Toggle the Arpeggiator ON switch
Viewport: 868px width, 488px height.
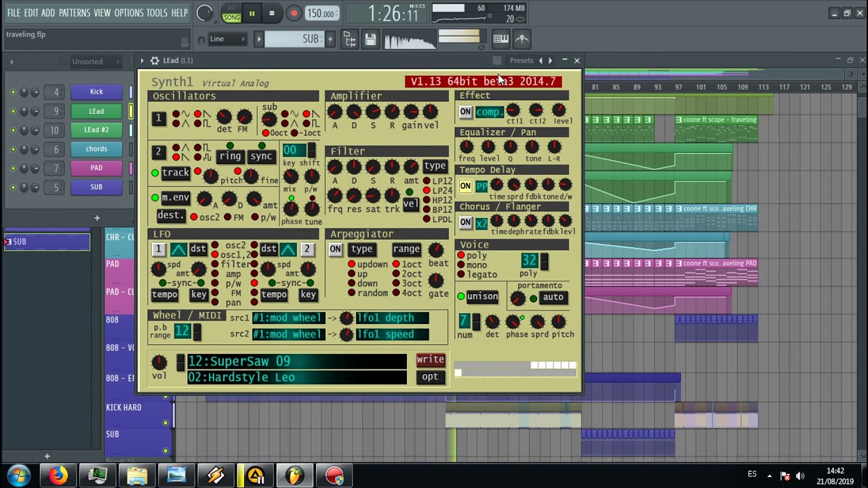point(335,249)
